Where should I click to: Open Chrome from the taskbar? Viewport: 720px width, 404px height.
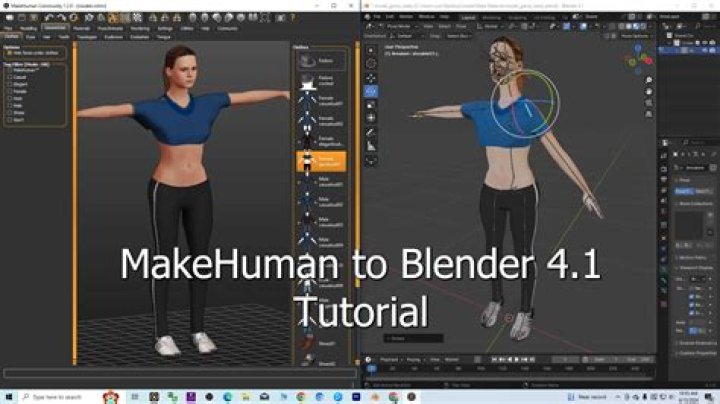(301, 397)
